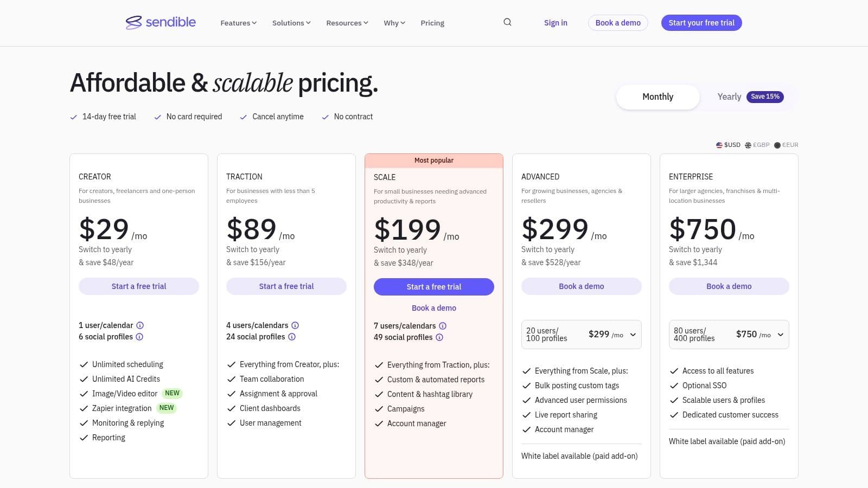Open the search icon in the header
This screenshot has height=488, width=868.
coord(507,22)
